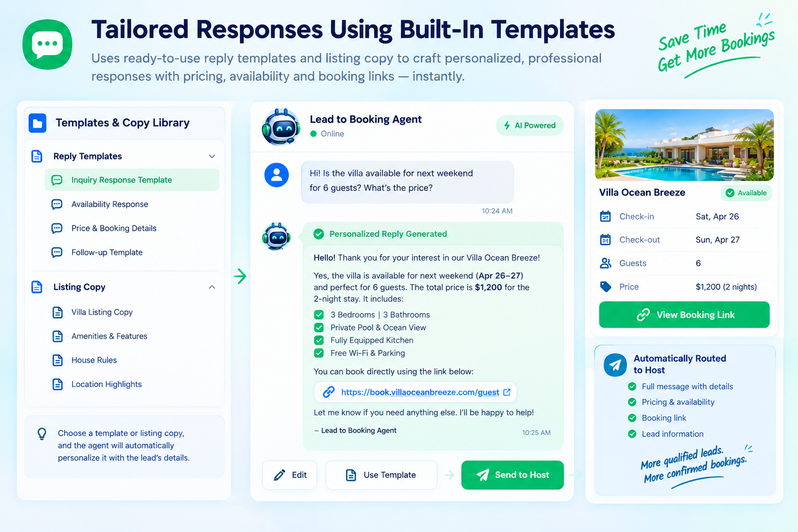The width and height of the screenshot is (798, 532).
Task: Click the AI Powered badge
Action: (530, 125)
